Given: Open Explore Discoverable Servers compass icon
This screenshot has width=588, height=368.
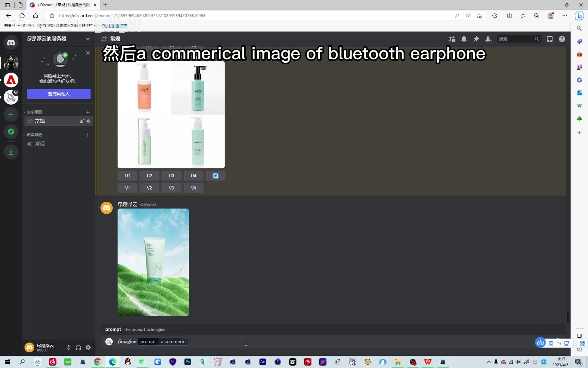Looking at the screenshot, I should click(x=11, y=132).
